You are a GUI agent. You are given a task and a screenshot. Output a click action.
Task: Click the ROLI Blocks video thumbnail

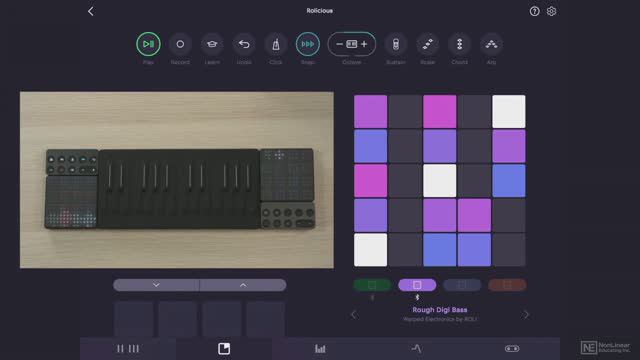(177, 180)
